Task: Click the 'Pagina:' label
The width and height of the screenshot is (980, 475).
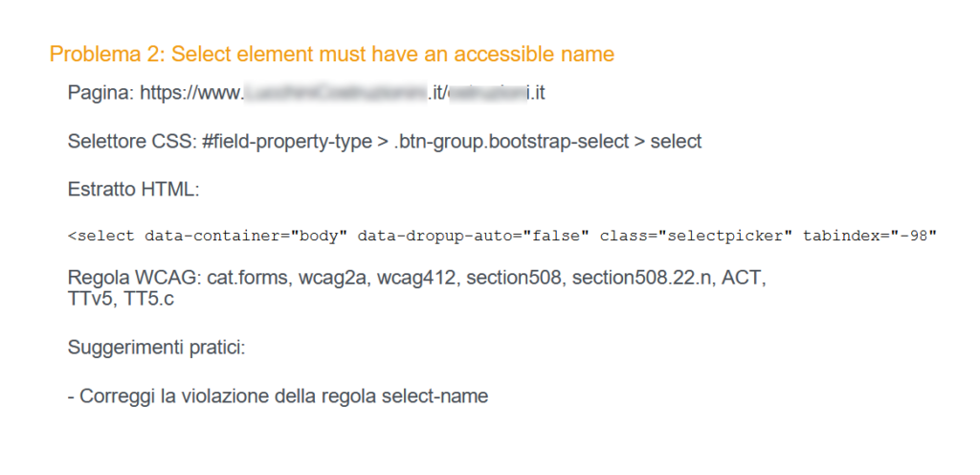Action: tap(100, 94)
